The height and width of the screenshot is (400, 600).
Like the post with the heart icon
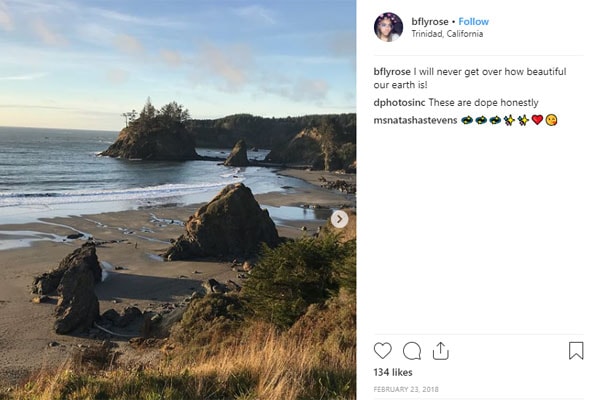383,351
